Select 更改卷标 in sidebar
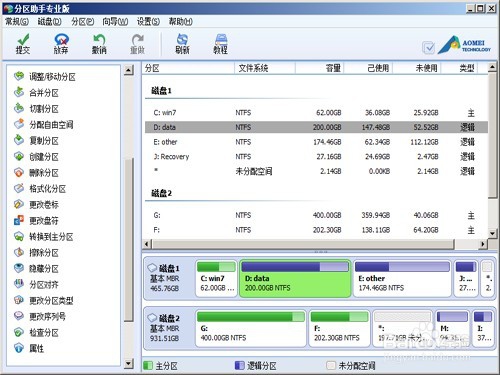This screenshot has height=375, width=500. tap(36, 205)
